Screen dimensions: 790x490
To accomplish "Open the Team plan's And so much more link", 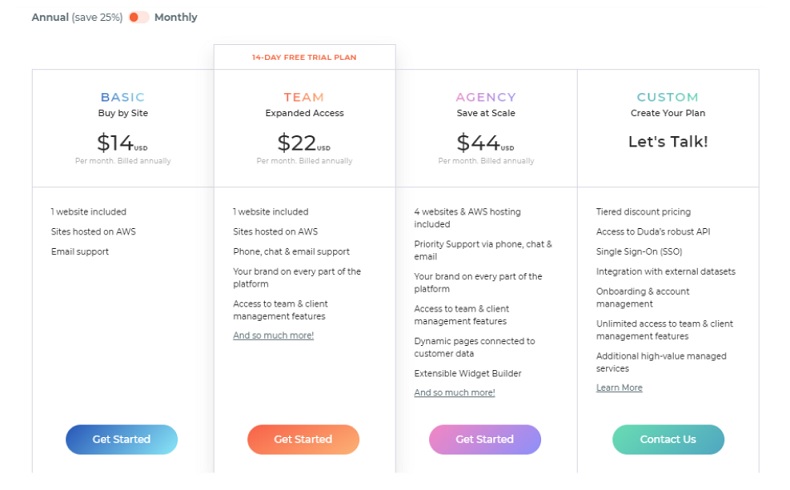I will coord(273,335).
